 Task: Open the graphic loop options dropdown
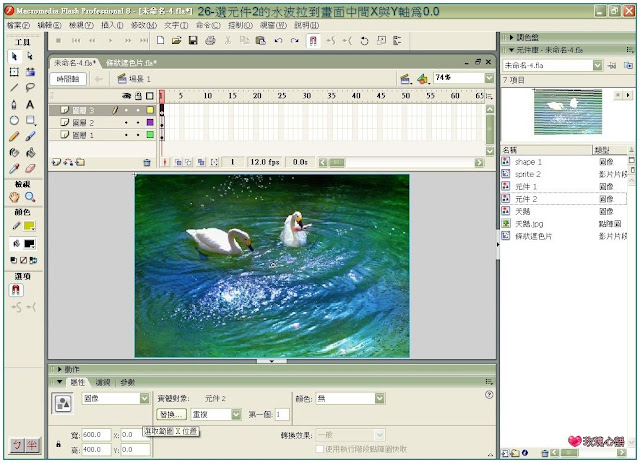point(236,414)
